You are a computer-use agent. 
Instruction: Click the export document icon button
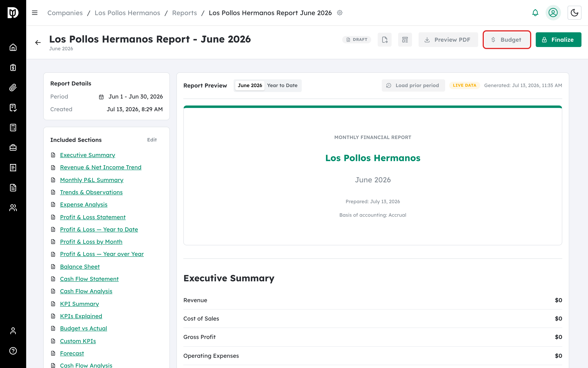(x=384, y=40)
